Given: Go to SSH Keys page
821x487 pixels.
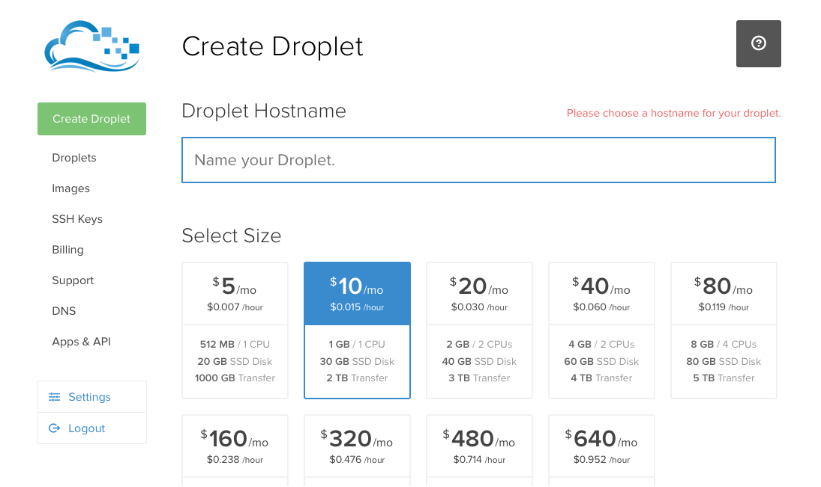Looking at the screenshot, I should pos(77,219).
